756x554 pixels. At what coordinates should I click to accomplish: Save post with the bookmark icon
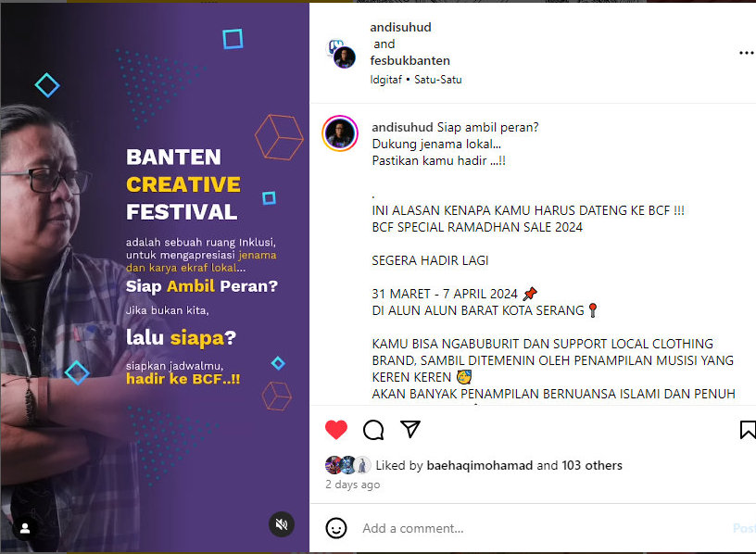click(748, 430)
